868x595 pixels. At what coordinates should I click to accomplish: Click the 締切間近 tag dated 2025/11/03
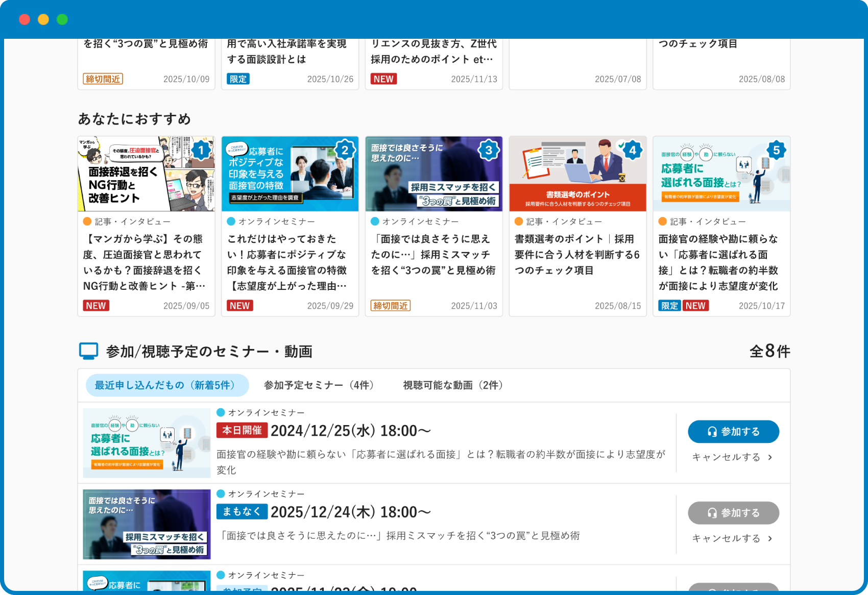coord(391,306)
